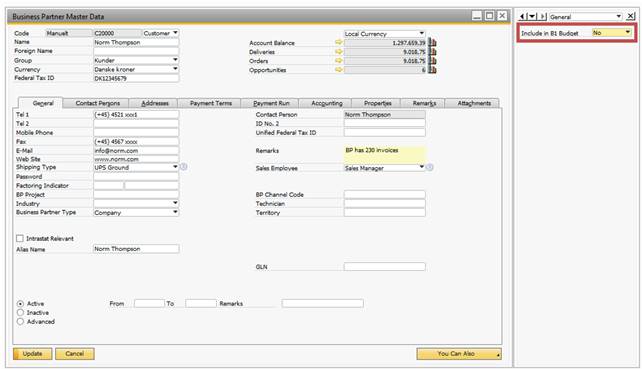Show Account Balance chart icon
Screen dimensions: 642x369
(432, 42)
